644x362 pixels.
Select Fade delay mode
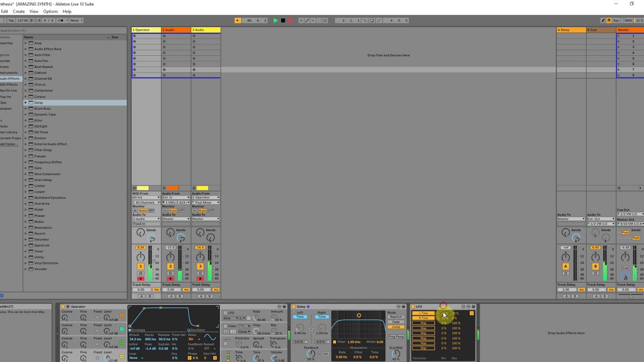click(x=396, y=322)
